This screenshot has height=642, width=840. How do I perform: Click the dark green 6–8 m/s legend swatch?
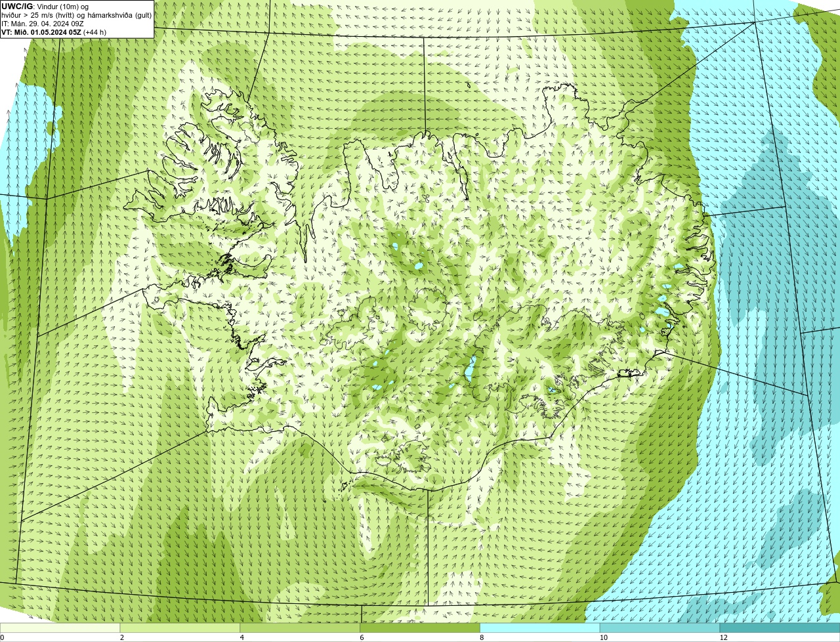coord(421,628)
